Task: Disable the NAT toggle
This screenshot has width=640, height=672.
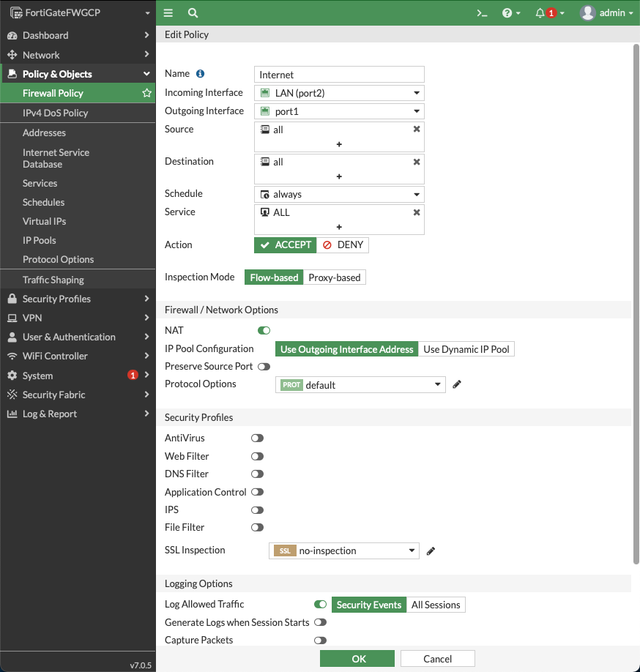Action: coord(264,331)
